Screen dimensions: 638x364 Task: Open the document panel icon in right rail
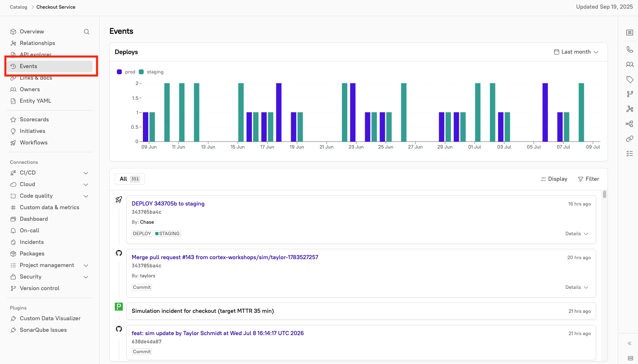pyautogui.click(x=630, y=33)
